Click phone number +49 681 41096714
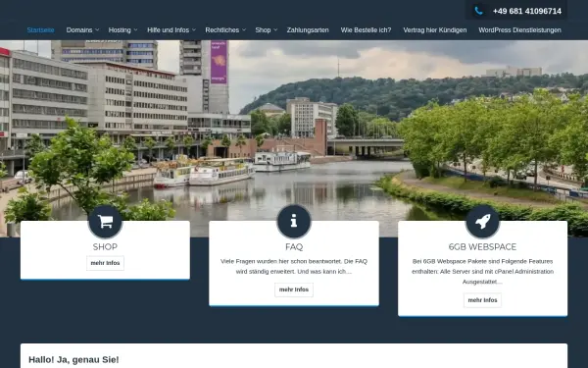This screenshot has width=588, height=368. click(x=527, y=11)
